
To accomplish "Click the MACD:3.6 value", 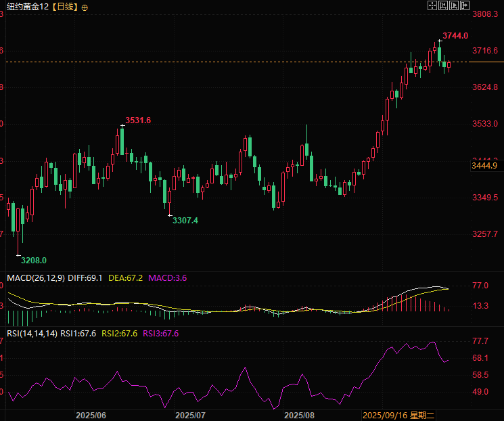I will click(x=168, y=278).
